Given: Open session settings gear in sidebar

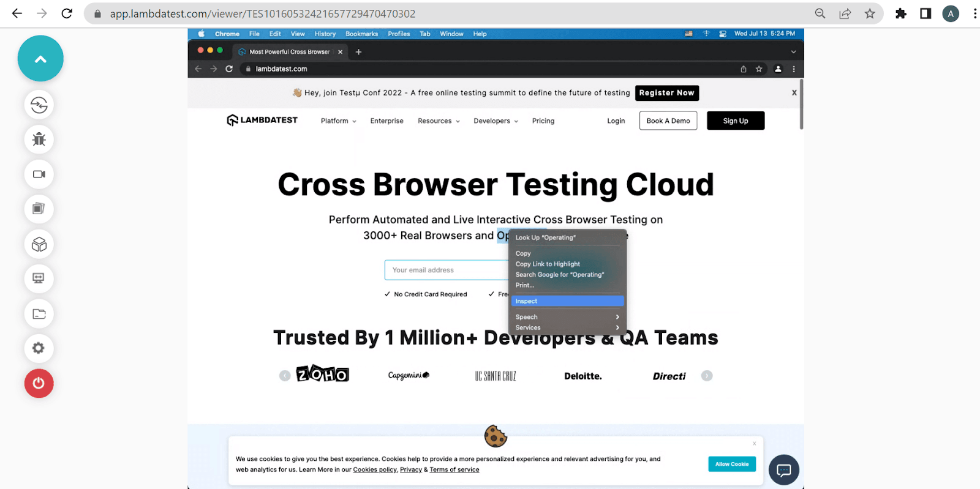Looking at the screenshot, I should tap(39, 348).
